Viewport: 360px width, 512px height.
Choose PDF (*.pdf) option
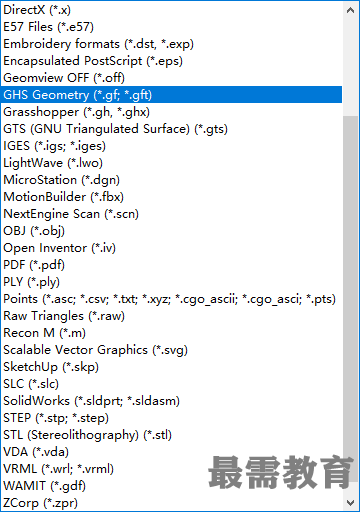(x=171, y=265)
